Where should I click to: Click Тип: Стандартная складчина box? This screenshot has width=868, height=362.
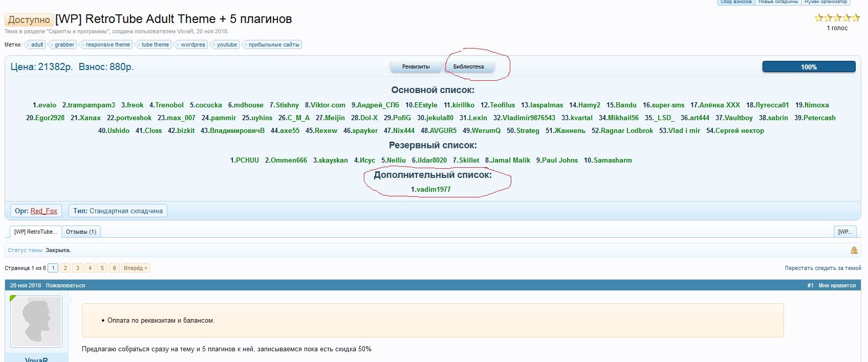(x=118, y=211)
